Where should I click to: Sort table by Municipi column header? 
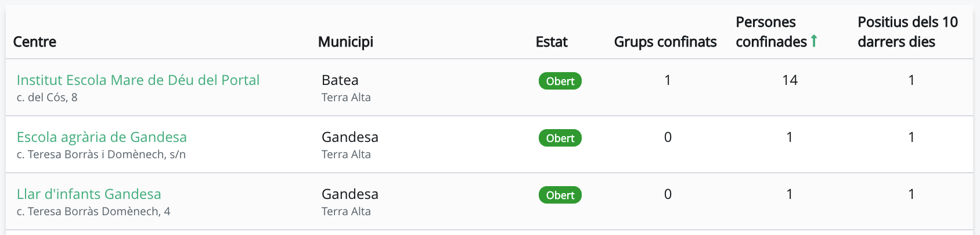pos(345,42)
